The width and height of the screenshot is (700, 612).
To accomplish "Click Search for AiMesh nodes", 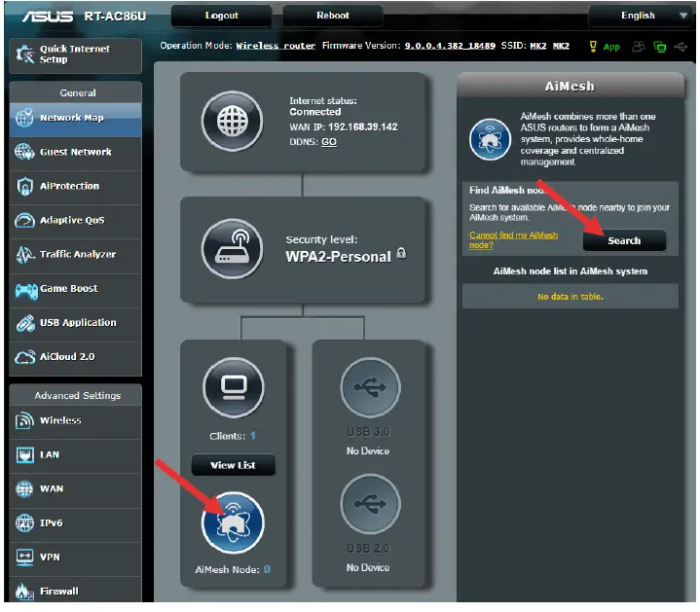I will pos(624,241).
